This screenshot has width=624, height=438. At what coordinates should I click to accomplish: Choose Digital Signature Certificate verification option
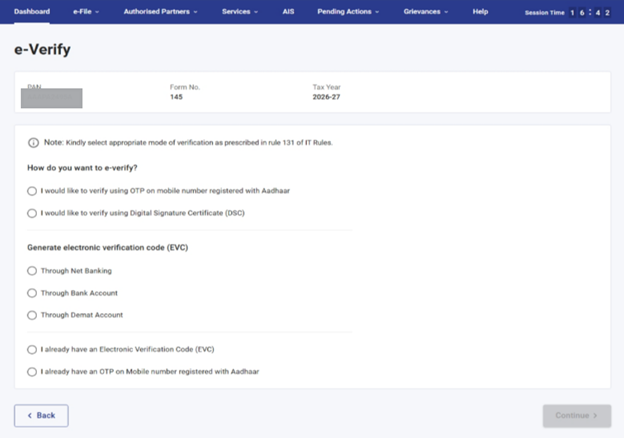click(x=32, y=213)
